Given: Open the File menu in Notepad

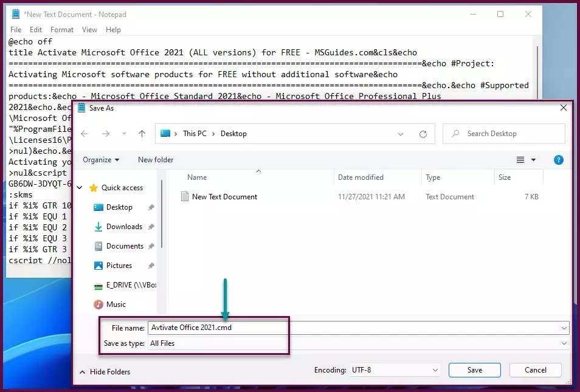Looking at the screenshot, I should [x=16, y=30].
